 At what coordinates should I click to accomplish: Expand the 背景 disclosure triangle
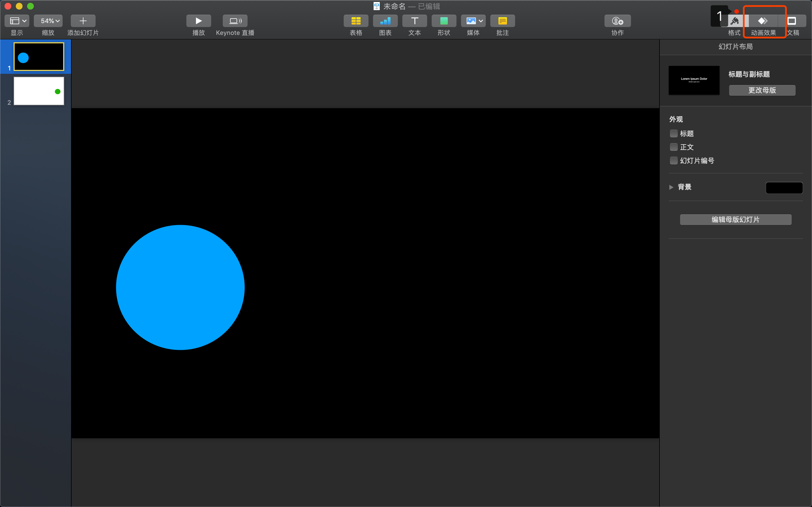671,187
